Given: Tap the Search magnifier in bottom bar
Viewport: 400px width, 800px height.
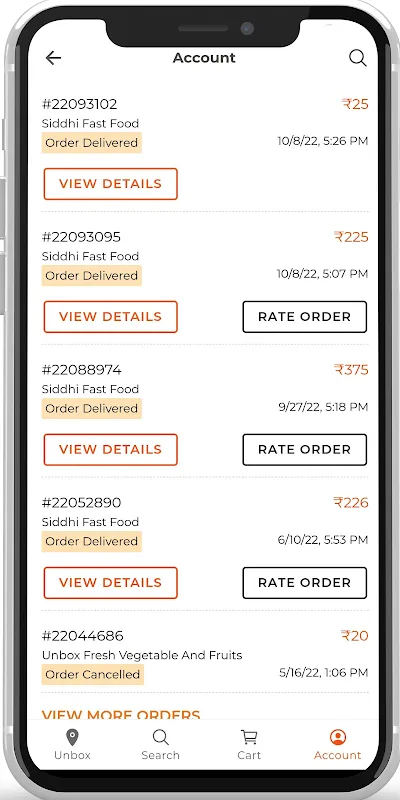Looking at the screenshot, I should point(161,737).
